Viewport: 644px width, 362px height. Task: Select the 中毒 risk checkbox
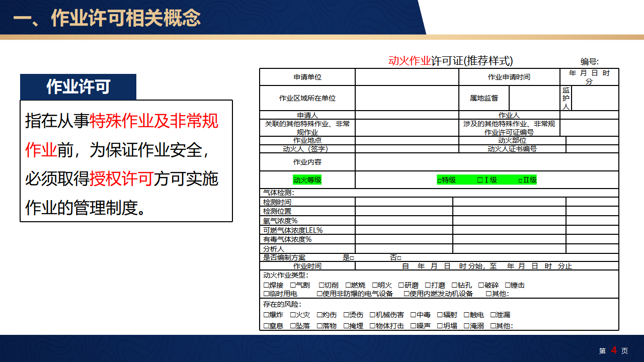click(413, 315)
